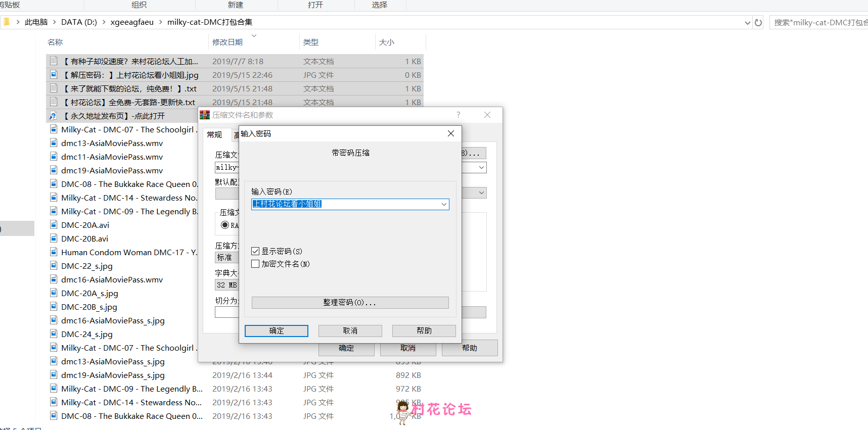Expand the chevron before 此电脑 in breadcrumb
The width and height of the screenshot is (868, 430).
click(x=18, y=22)
